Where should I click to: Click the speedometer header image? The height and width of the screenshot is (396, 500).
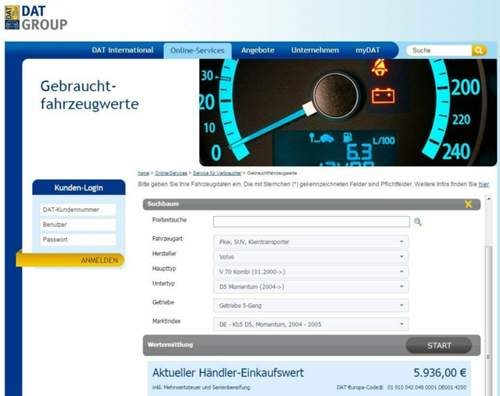click(x=348, y=112)
